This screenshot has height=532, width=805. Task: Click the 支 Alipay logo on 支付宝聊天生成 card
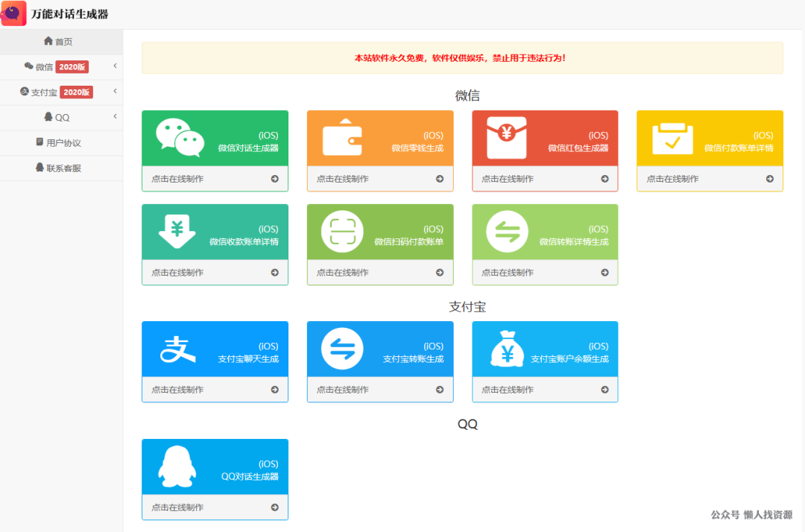tap(177, 349)
